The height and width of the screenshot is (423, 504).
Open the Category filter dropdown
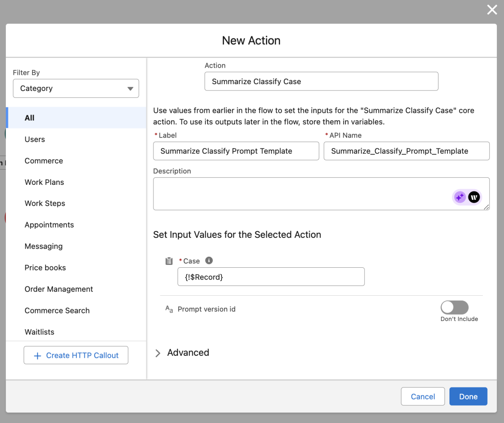(x=76, y=88)
